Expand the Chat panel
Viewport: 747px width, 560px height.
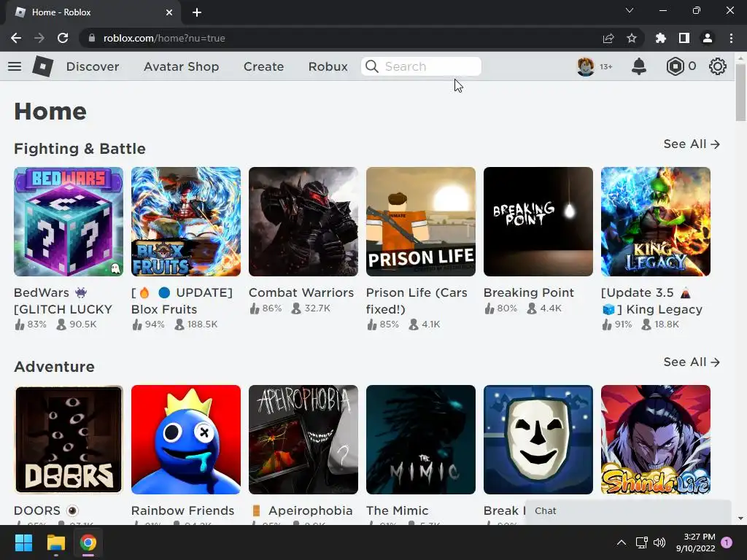pos(628,511)
